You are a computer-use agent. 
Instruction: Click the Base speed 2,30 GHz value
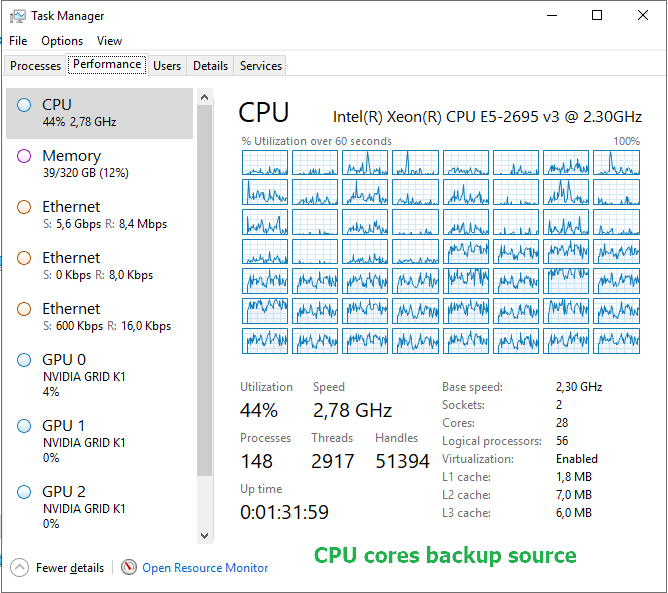[x=579, y=387]
